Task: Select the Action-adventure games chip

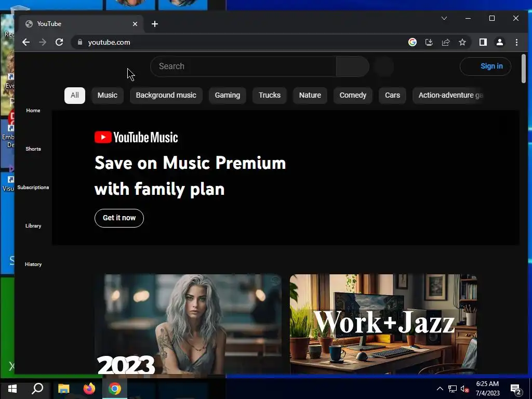Action: (448, 96)
